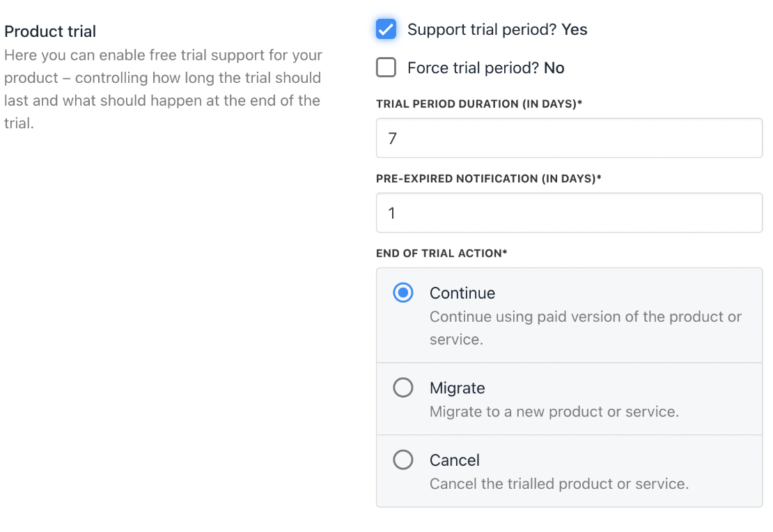Select the Continue radio button
Screen dimensions: 773x532
[403, 293]
